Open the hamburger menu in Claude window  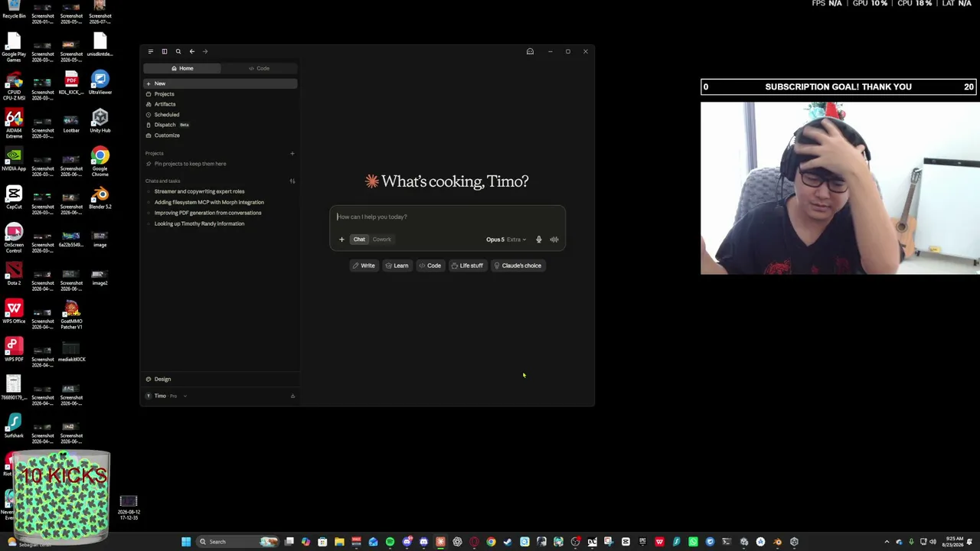coord(150,51)
